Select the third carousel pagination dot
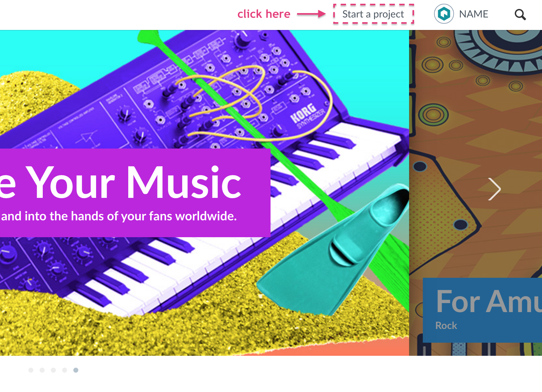 53,370
